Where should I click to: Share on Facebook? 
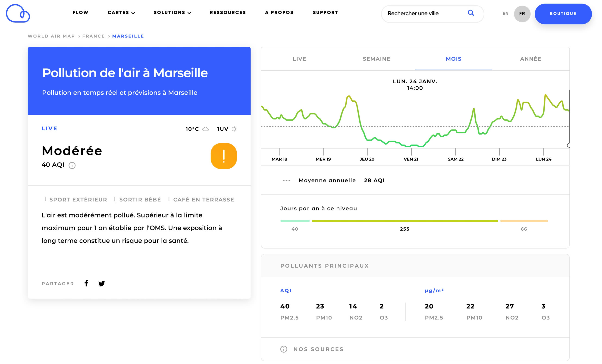pyautogui.click(x=86, y=283)
